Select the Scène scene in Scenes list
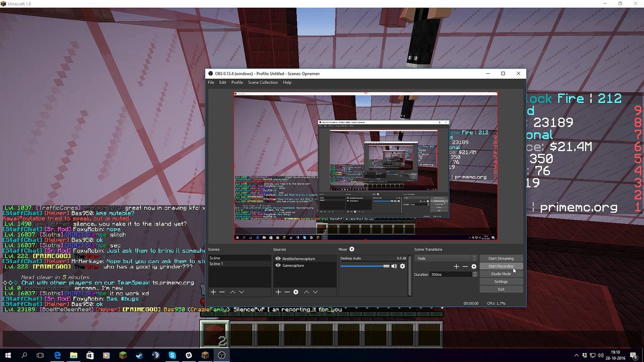Screen dimensions: 644x362 click(239, 258)
